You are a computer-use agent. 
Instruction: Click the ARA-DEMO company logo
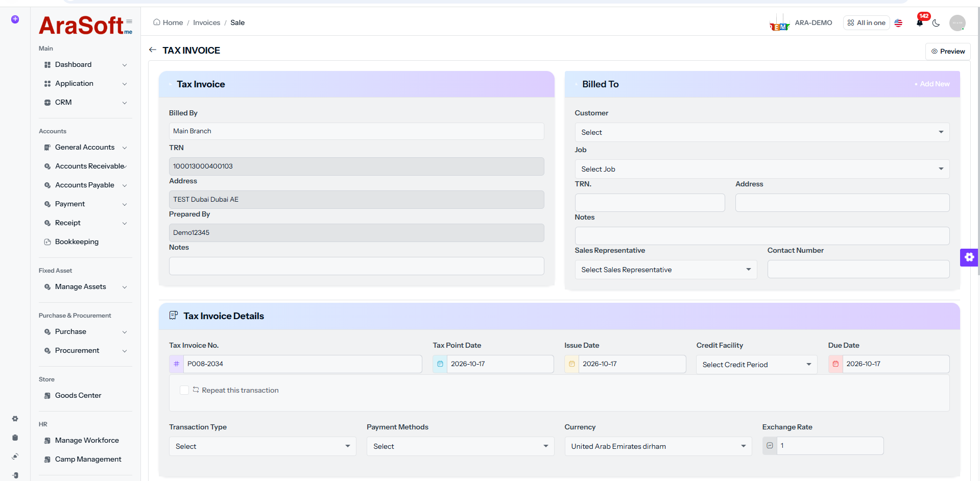pyautogui.click(x=779, y=23)
